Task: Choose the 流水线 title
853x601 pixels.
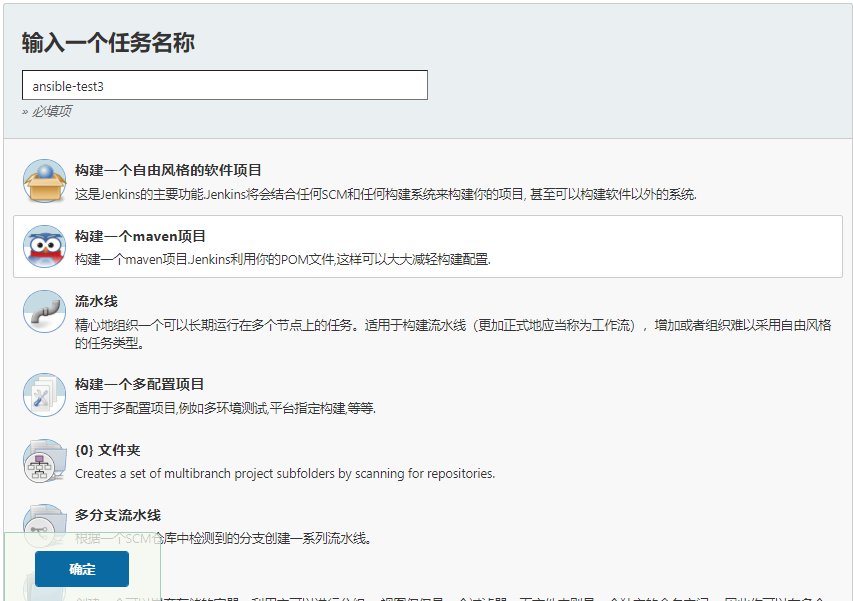Action: tap(96, 301)
